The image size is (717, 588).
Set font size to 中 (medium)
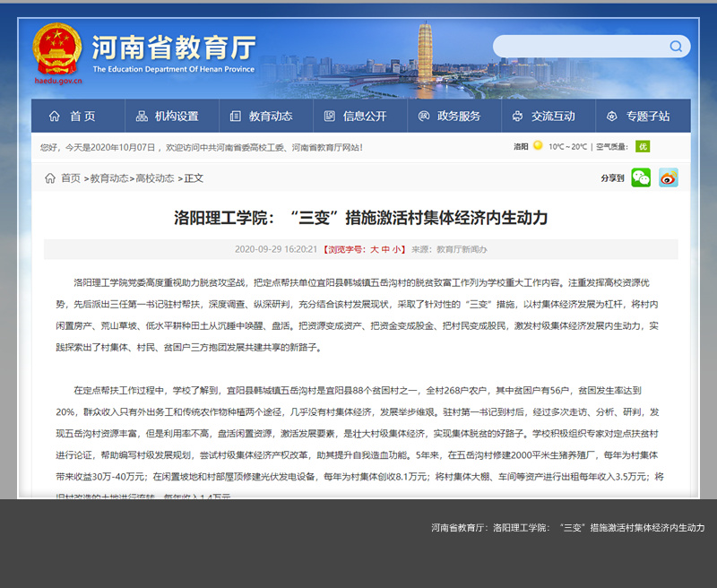point(385,249)
